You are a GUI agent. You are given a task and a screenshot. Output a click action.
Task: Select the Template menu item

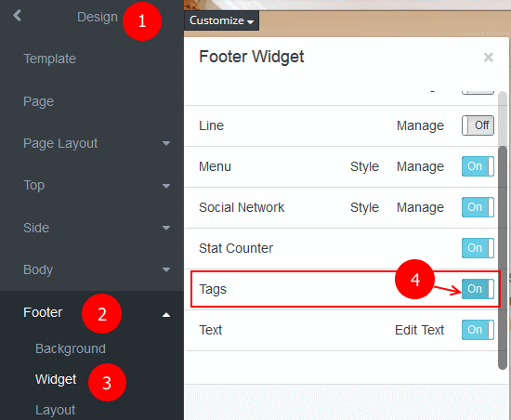50,59
